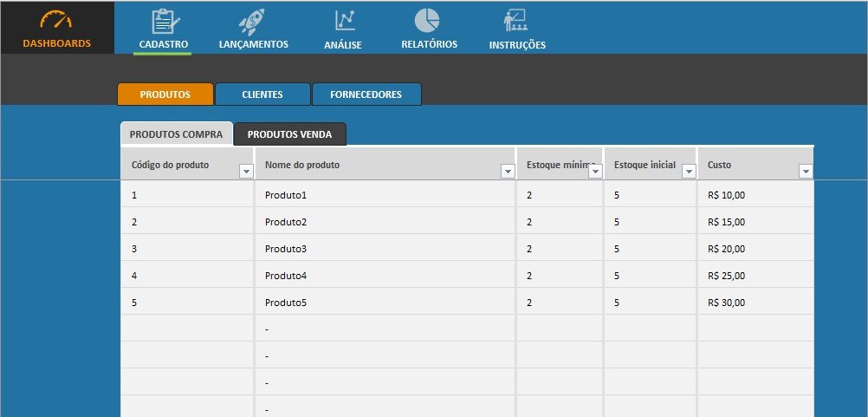Image resolution: width=868 pixels, height=417 pixels.
Task: Select cost cell R$ 20,00
Action: 755,249
